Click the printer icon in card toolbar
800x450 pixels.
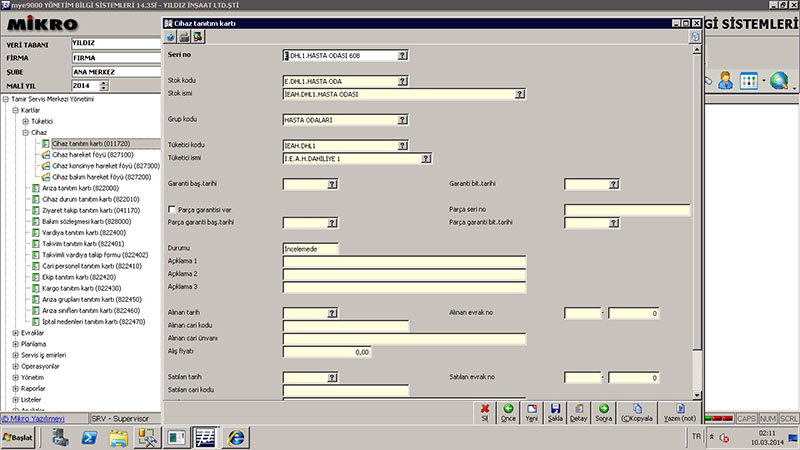(x=184, y=37)
